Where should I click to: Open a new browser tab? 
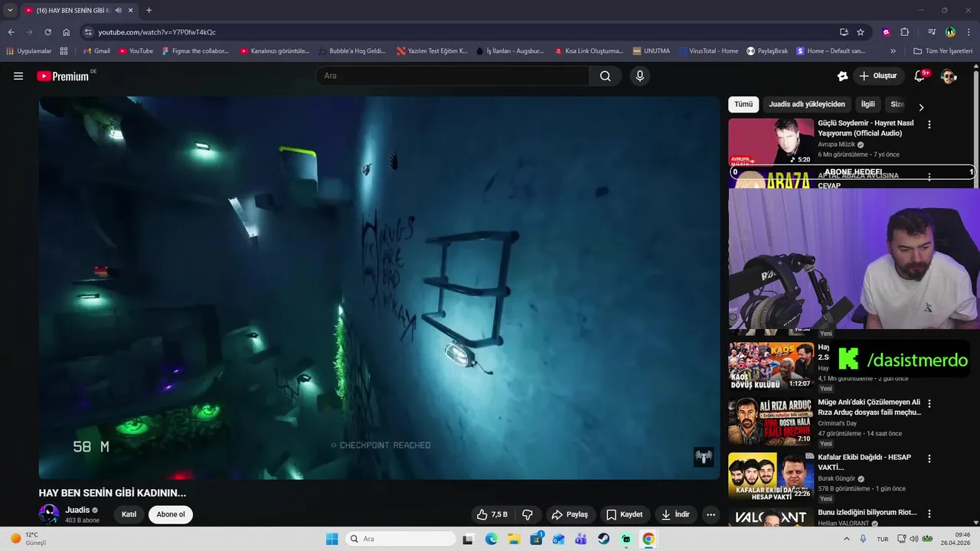pyautogui.click(x=149, y=10)
